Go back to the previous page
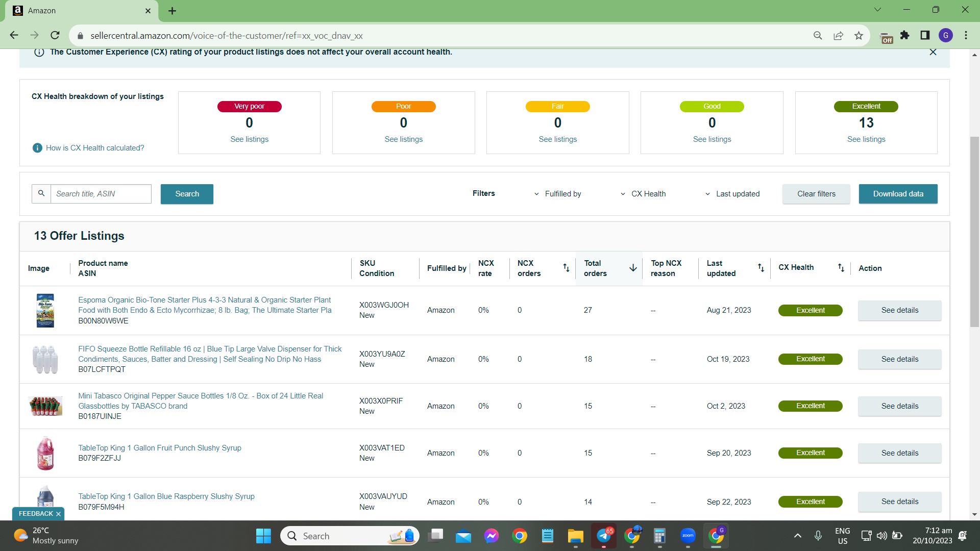This screenshot has width=980, height=551. (x=14, y=35)
